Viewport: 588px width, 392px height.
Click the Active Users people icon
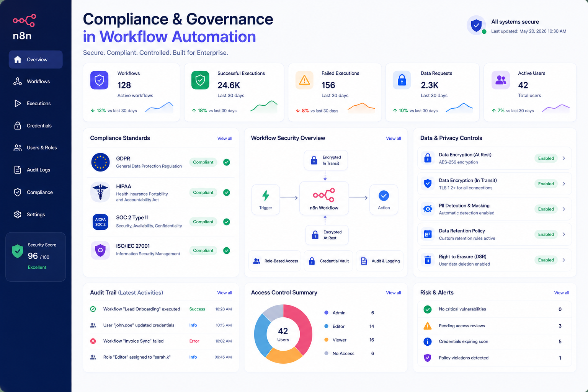point(501,80)
